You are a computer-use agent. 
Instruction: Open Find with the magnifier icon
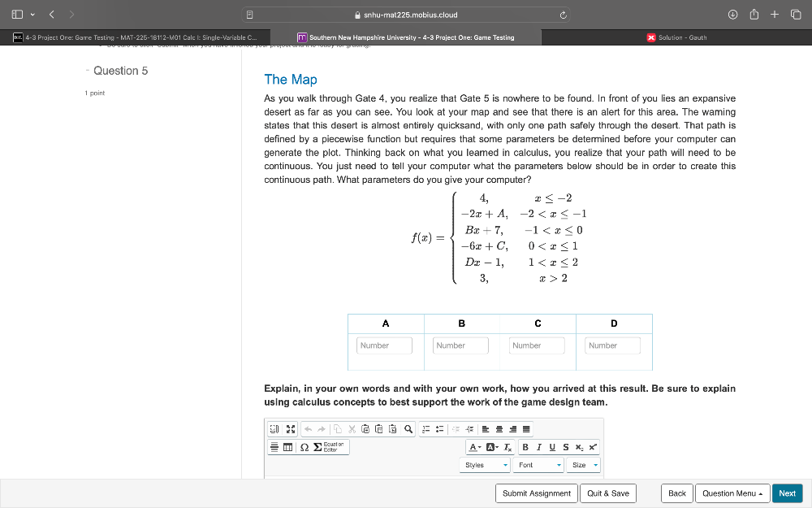408,429
